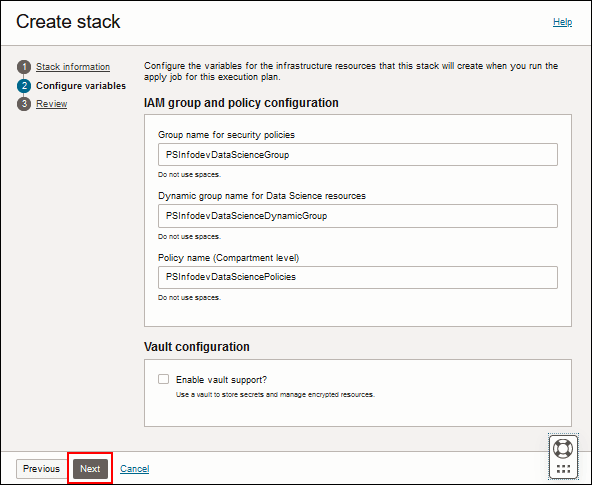Screen dimensions: 592x485
Task: Click the step 3 numbered circle icon
Action: (24, 104)
